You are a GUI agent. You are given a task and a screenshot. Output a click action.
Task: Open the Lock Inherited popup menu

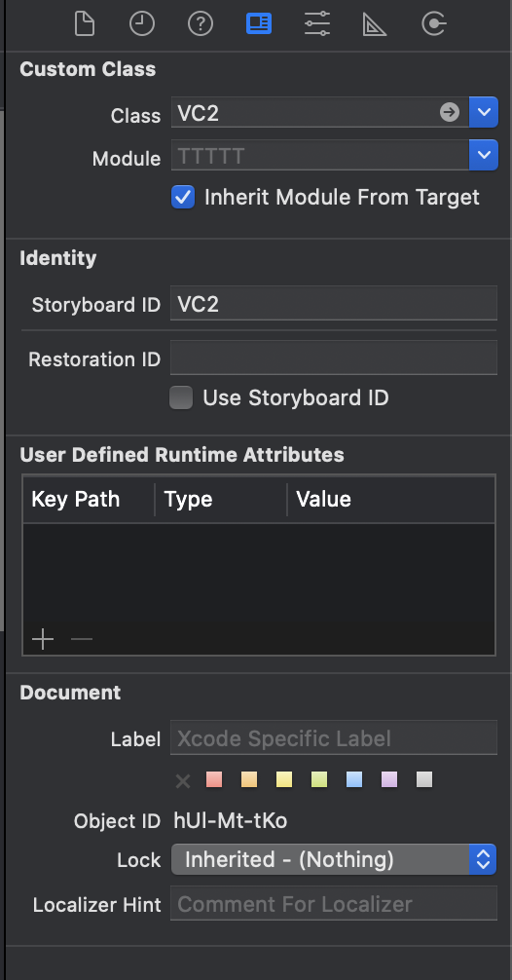(334, 859)
